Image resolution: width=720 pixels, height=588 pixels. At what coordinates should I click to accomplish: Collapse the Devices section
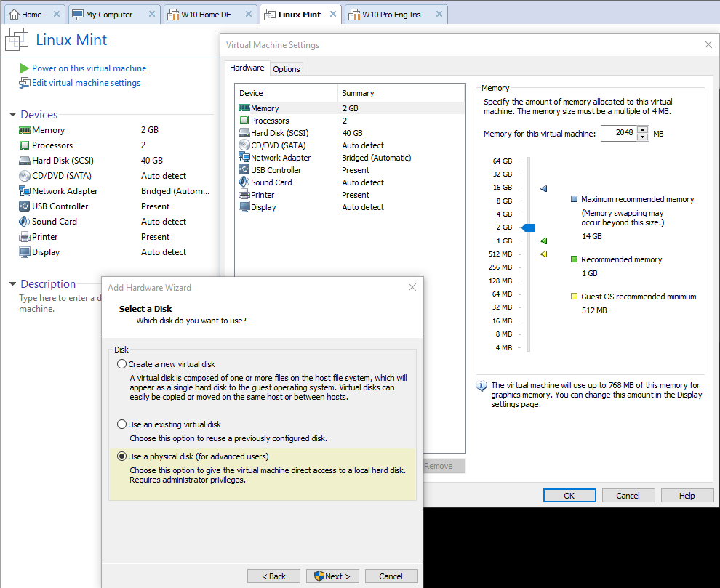[13, 114]
